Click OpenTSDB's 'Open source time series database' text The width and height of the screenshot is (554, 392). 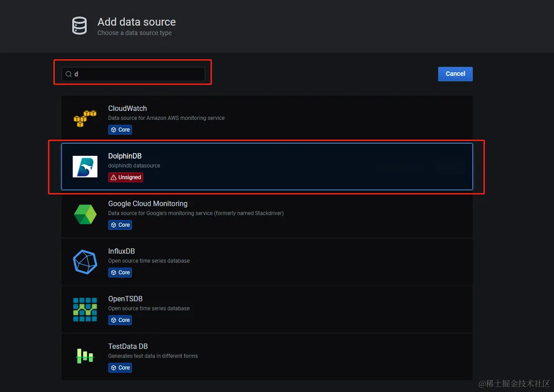tap(149, 308)
